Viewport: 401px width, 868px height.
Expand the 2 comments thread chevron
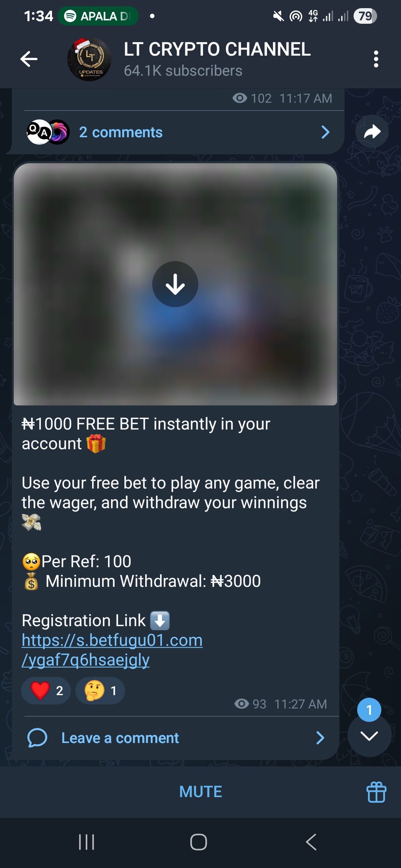[325, 132]
